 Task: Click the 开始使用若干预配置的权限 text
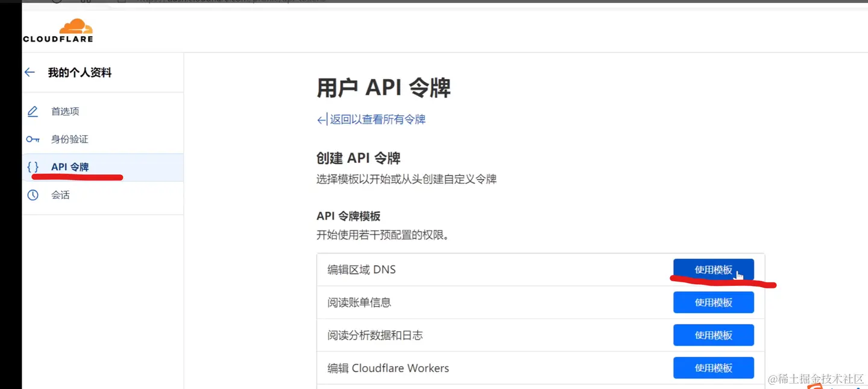click(x=383, y=235)
